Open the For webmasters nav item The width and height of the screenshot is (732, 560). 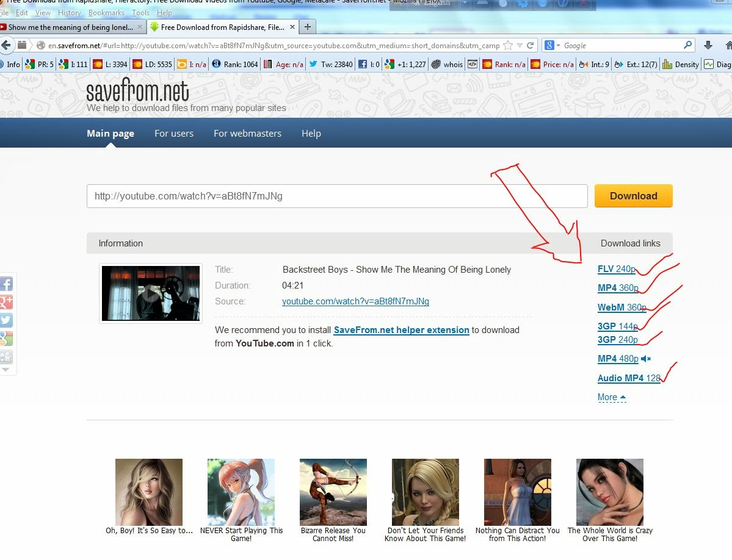[247, 134]
